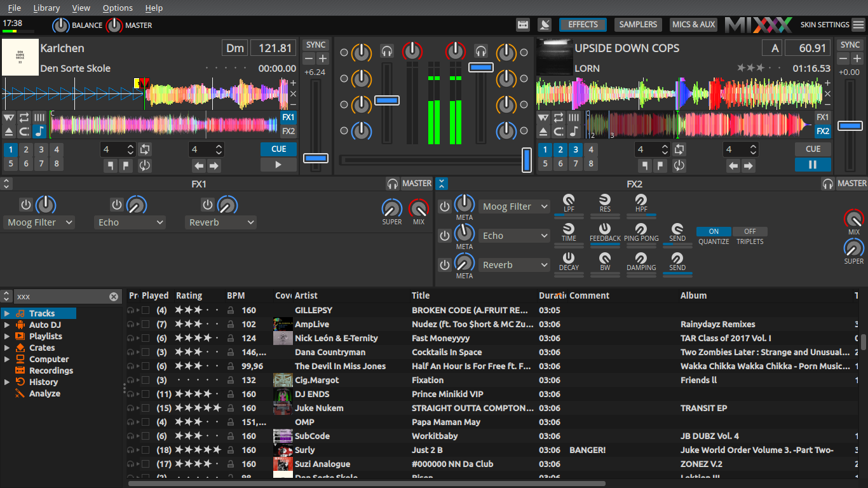Click the eject icon on UPSIDE DOWN COPS deck

[x=543, y=132]
